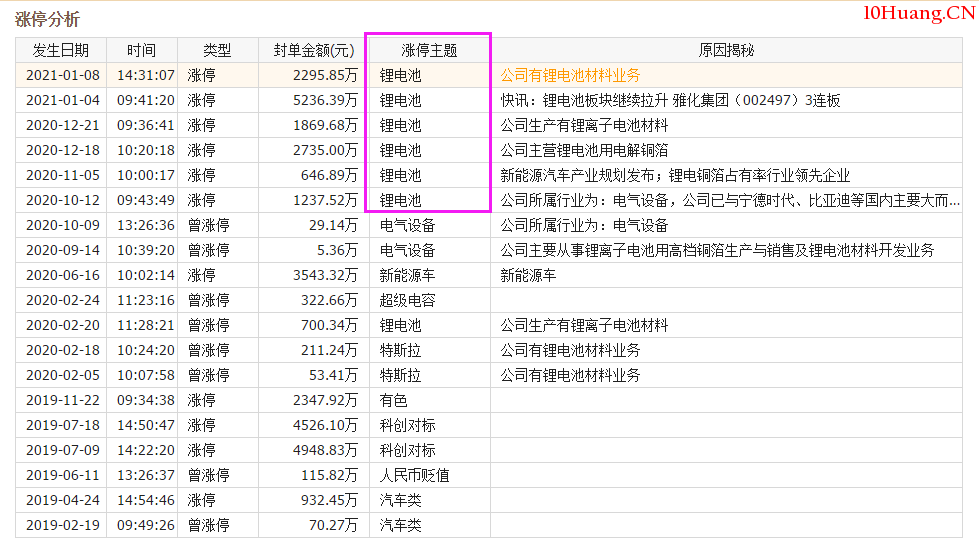Click the 时间 column header
979x546 pixels.
coord(142,51)
